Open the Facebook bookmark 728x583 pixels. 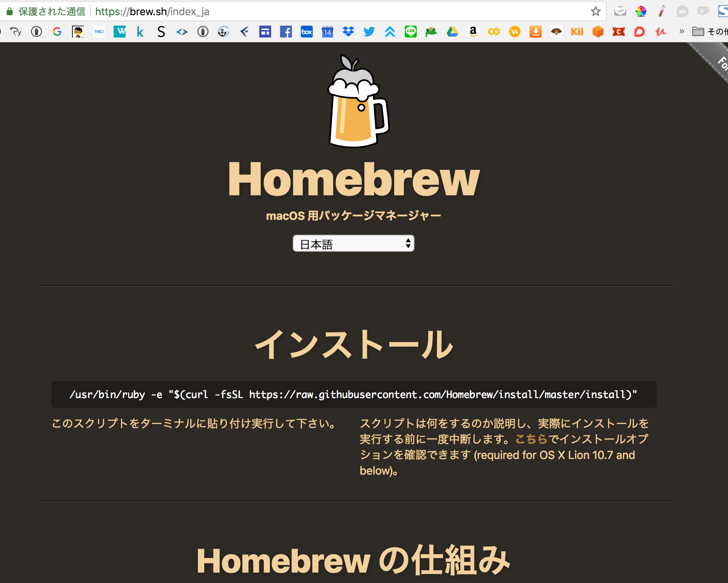(286, 32)
